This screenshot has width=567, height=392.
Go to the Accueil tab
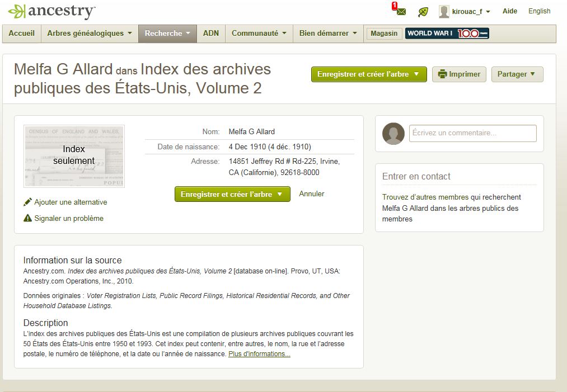coord(22,33)
